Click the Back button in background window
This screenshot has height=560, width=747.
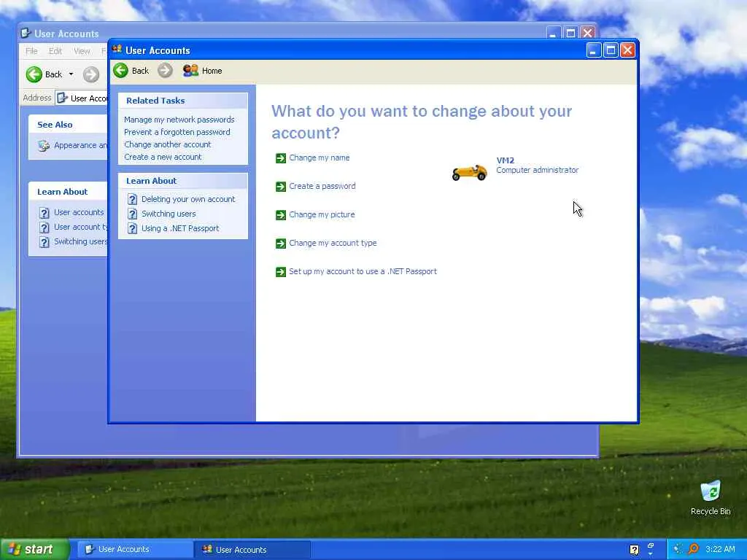pos(44,74)
